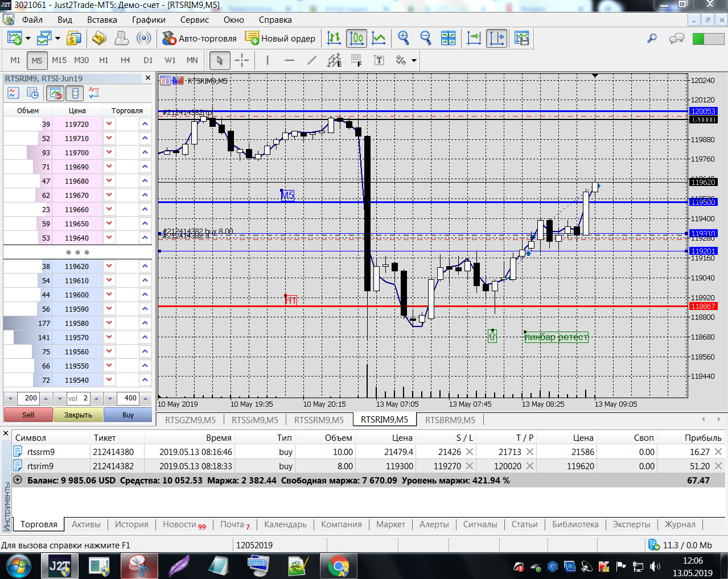
Task: Expand the graphical objects dropdown arrow
Action: pyautogui.click(x=414, y=60)
